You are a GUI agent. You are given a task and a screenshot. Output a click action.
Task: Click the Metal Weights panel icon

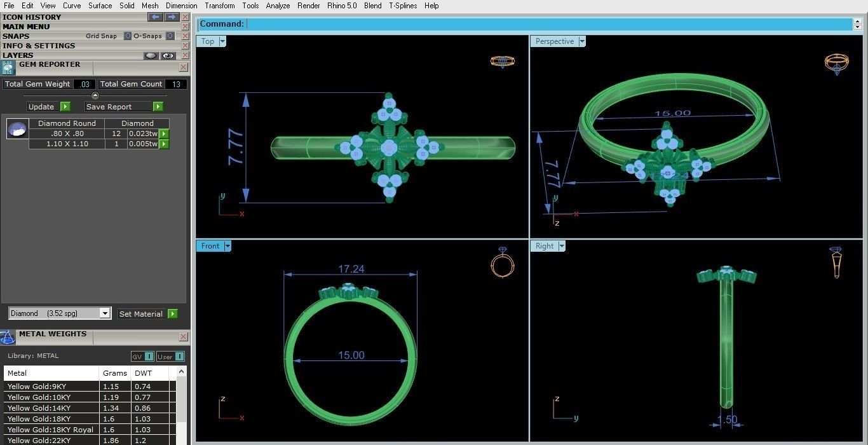(7, 338)
